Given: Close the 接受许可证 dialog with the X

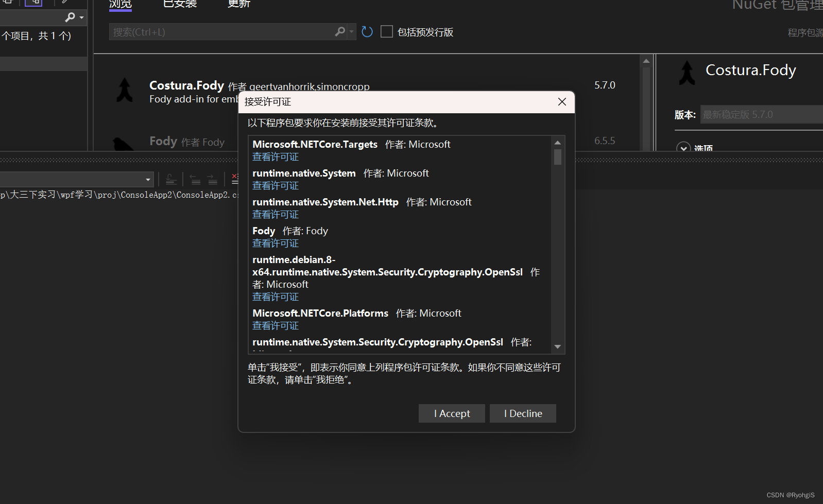Looking at the screenshot, I should pyautogui.click(x=562, y=102).
